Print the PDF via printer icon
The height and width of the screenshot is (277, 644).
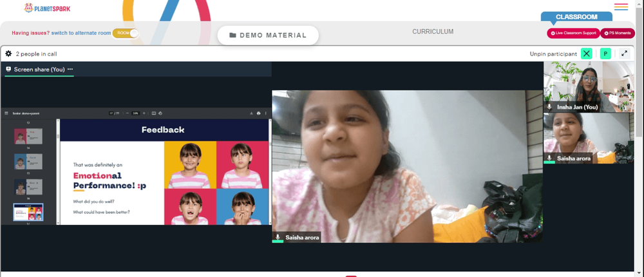(258, 113)
